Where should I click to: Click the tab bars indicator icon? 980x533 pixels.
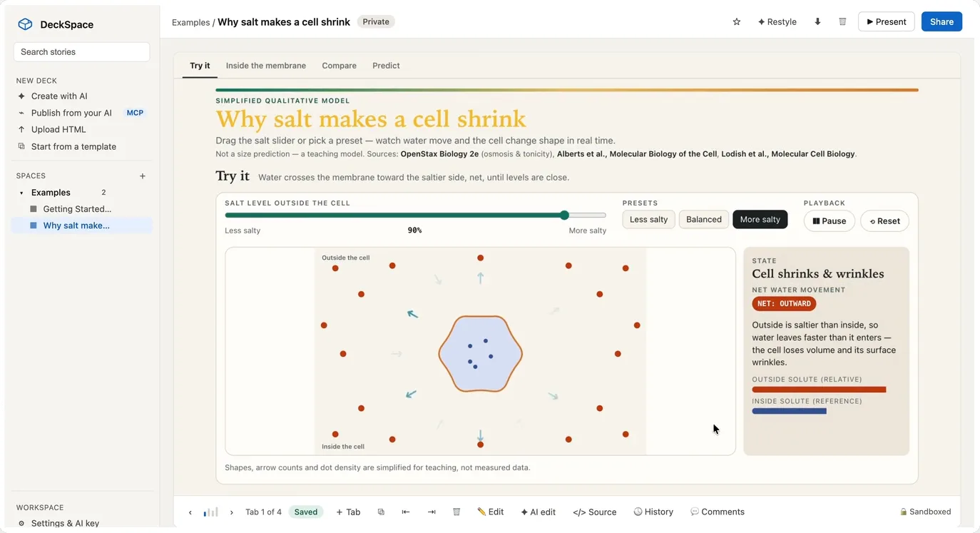pos(210,512)
